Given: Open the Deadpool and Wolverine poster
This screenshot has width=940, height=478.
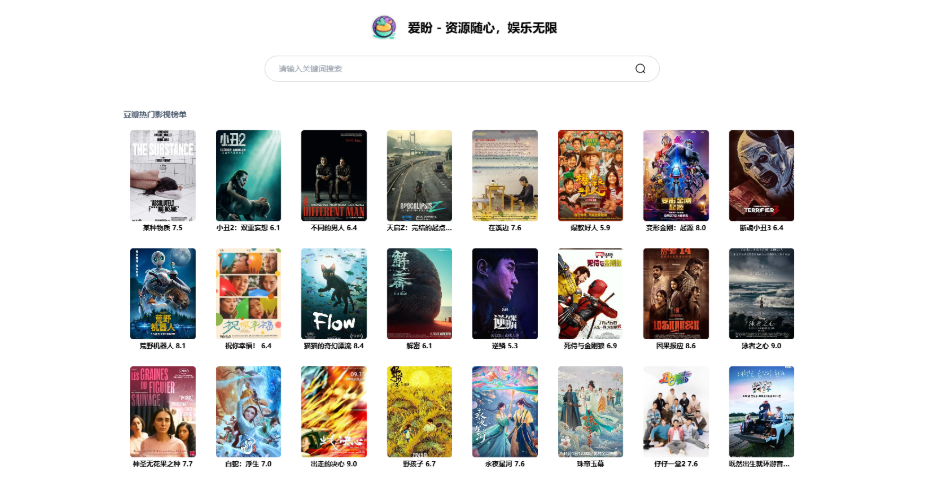Looking at the screenshot, I should 590,294.
